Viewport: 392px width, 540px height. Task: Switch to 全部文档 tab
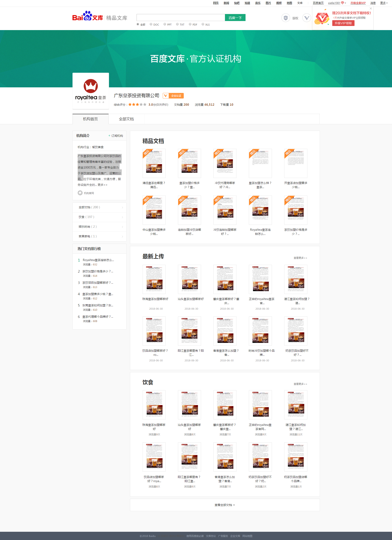point(126,119)
